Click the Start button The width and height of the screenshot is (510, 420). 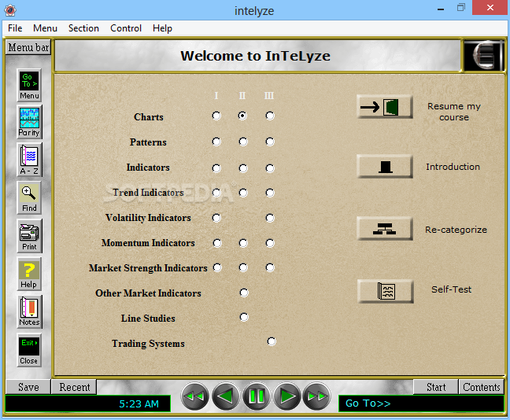[436, 387]
